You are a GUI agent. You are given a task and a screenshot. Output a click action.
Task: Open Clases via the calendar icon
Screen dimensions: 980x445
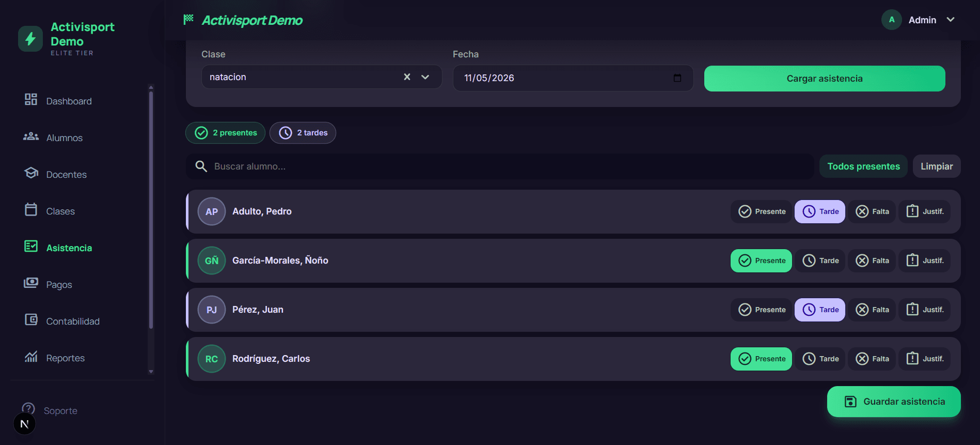pos(31,209)
